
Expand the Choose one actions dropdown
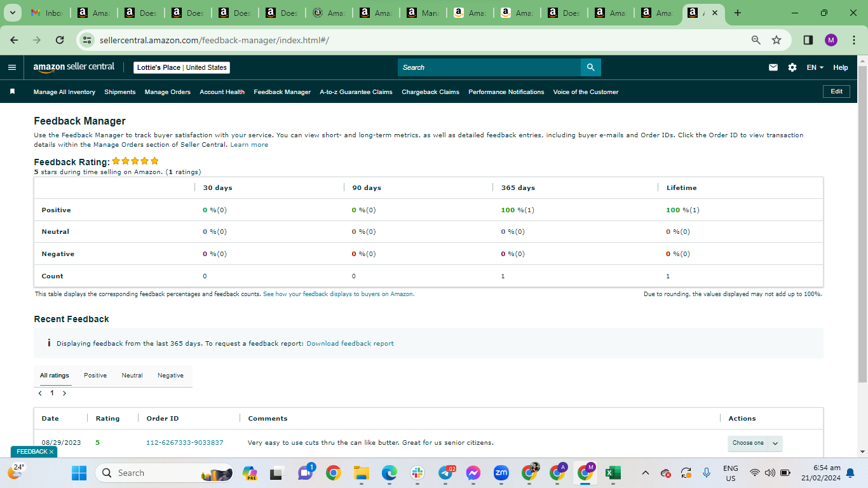point(755,443)
